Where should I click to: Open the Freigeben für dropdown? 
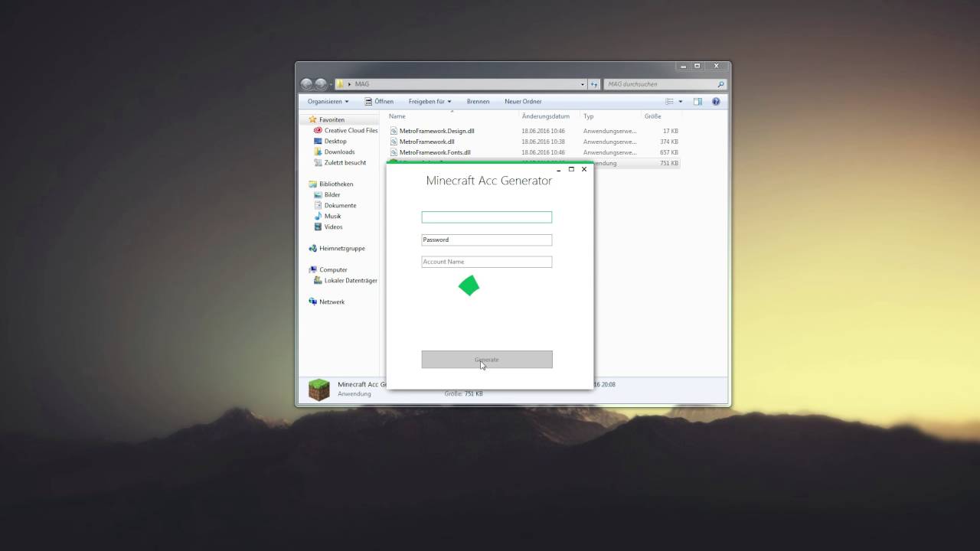click(x=430, y=101)
